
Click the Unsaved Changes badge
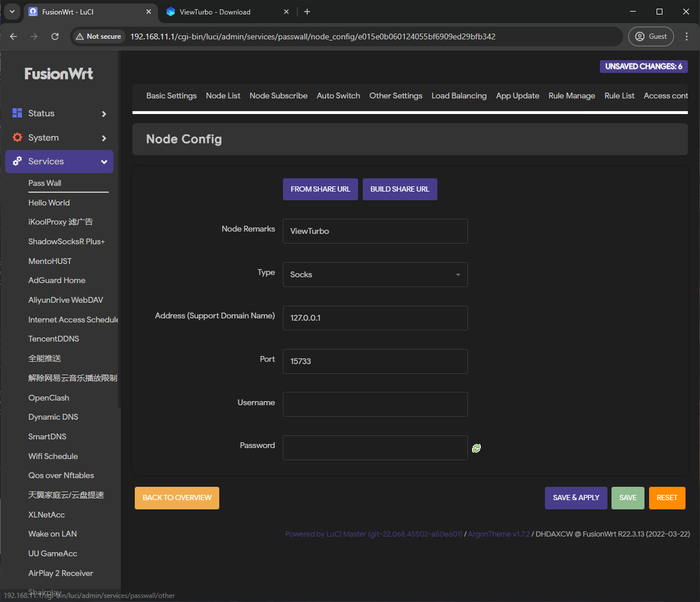click(x=643, y=67)
